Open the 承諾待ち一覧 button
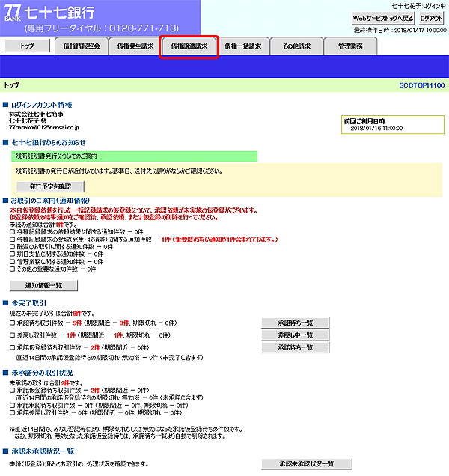This screenshot has height=476, width=449. tap(295, 347)
